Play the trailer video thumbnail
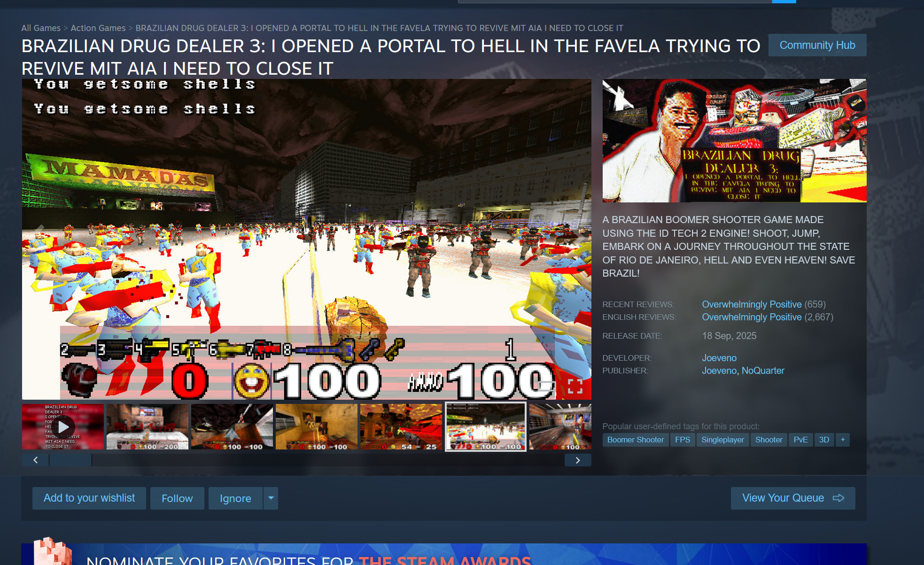 (63, 426)
